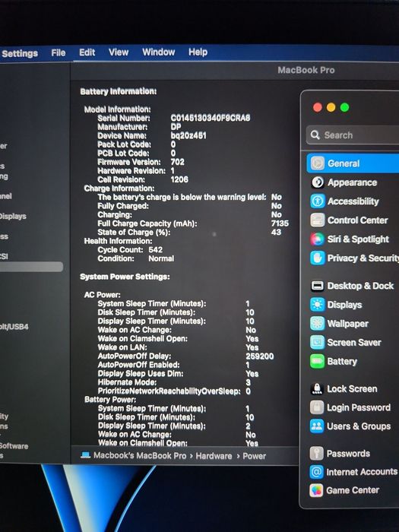This screenshot has width=399, height=532.
Task: Open the Settings application menu
Action: [20, 54]
